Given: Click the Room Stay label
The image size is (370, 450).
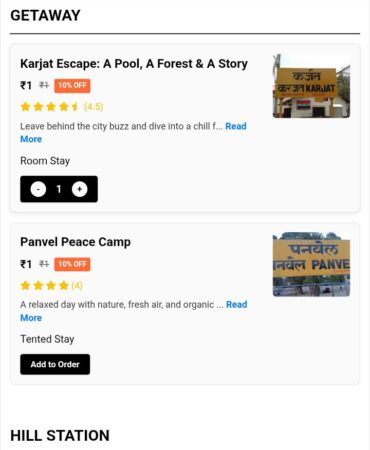Looking at the screenshot, I should click(45, 161).
